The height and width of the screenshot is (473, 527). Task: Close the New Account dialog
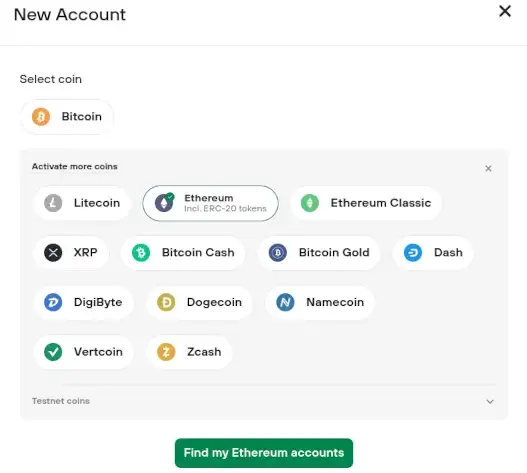505,11
